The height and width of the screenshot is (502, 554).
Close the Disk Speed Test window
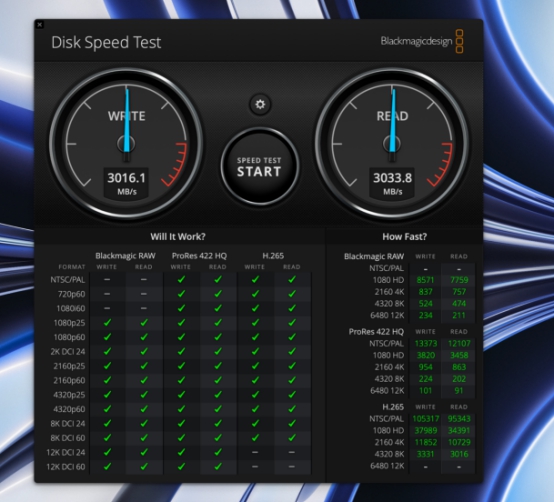pyautogui.click(x=40, y=25)
